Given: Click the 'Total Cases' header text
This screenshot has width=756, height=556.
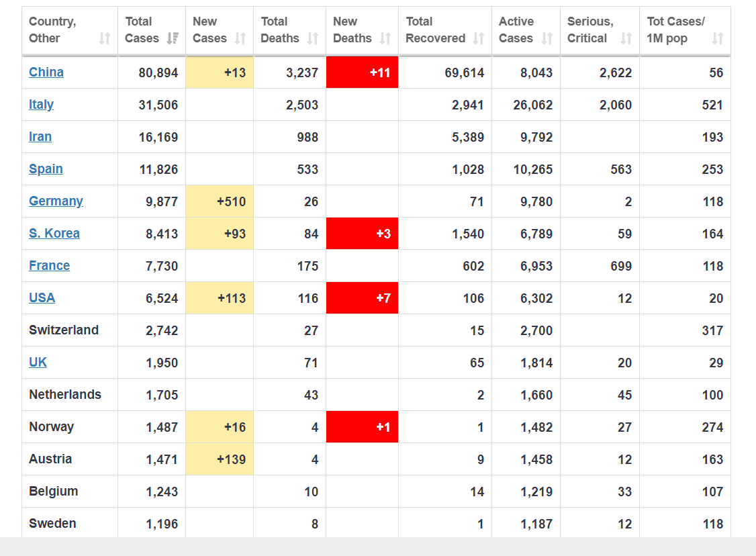Looking at the screenshot, I should (142, 30).
